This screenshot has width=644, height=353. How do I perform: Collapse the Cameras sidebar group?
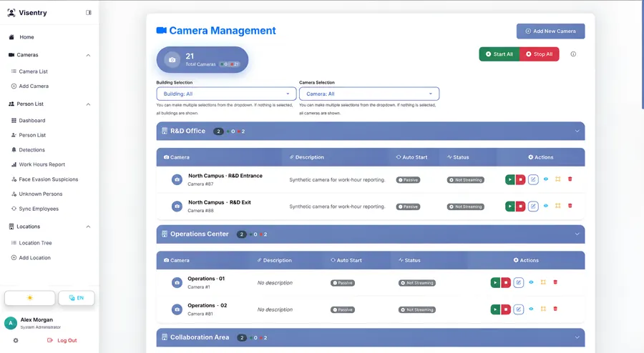88,55
